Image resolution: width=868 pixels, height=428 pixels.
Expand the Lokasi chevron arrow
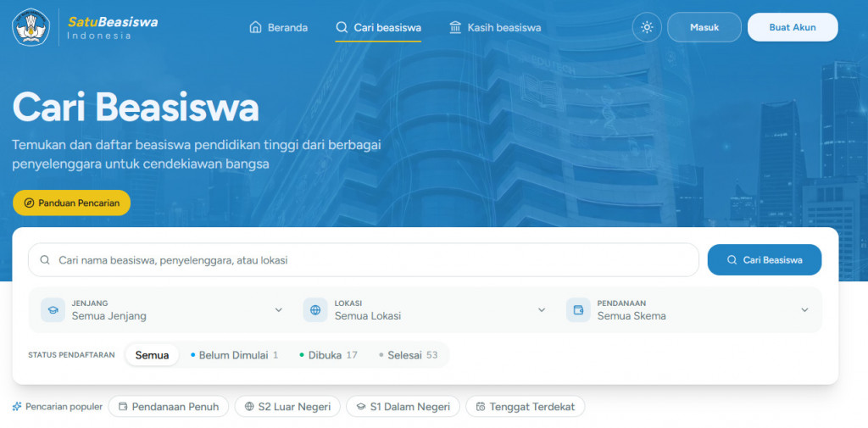coord(542,310)
